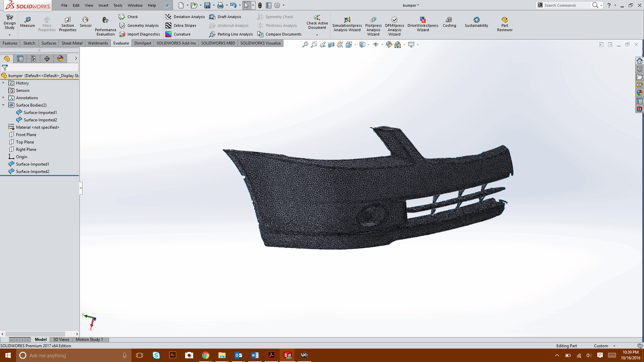Select the Evaluate ribbon tab
The width and height of the screenshot is (644, 362).
point(121,43)
